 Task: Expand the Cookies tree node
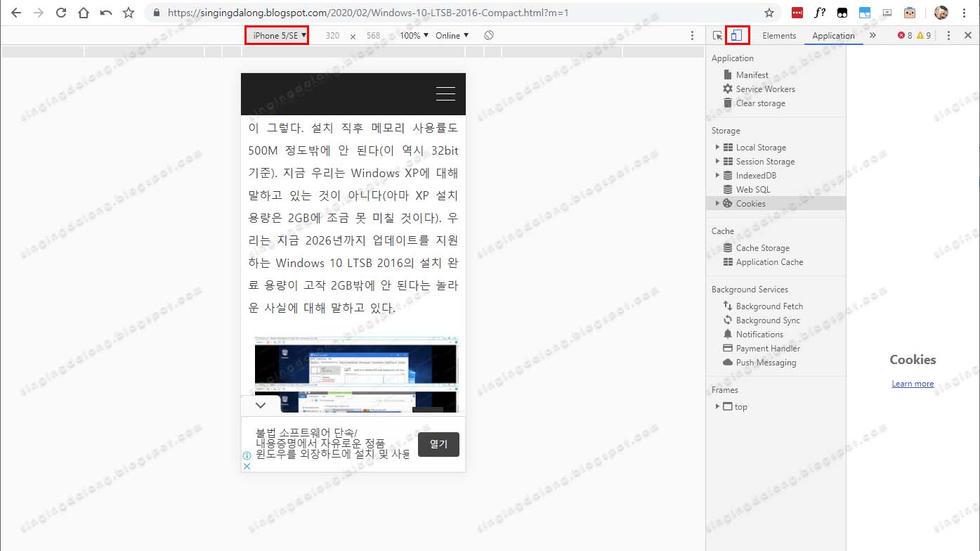[x=717, y=203]
